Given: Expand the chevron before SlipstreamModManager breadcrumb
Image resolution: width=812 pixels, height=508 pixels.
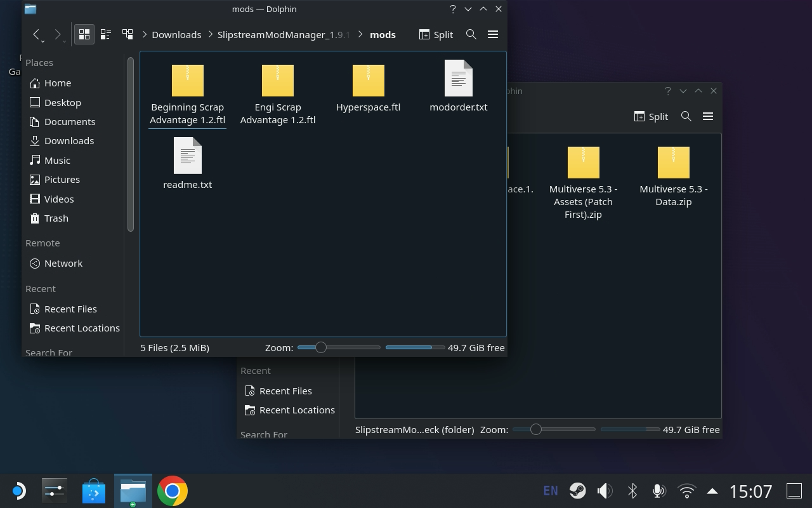Looking at the screenshot, I should [210, 34].
